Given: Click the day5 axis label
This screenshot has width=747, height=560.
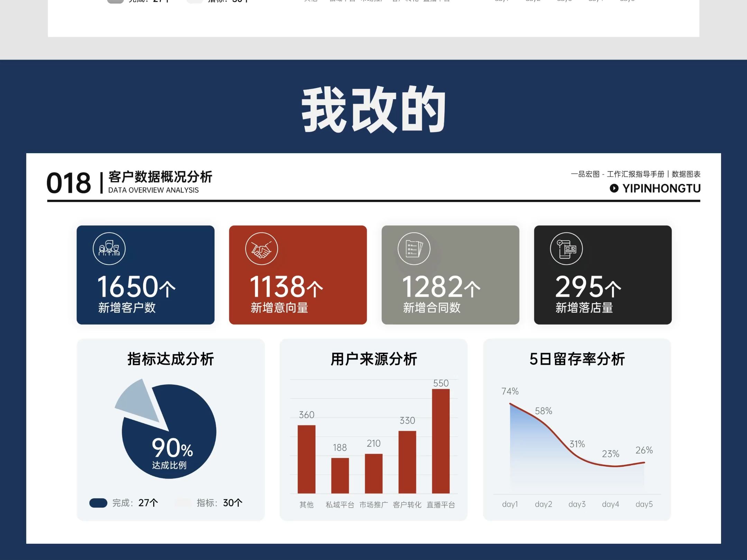Looking at the screenshot, I should [x=644, y=504].
